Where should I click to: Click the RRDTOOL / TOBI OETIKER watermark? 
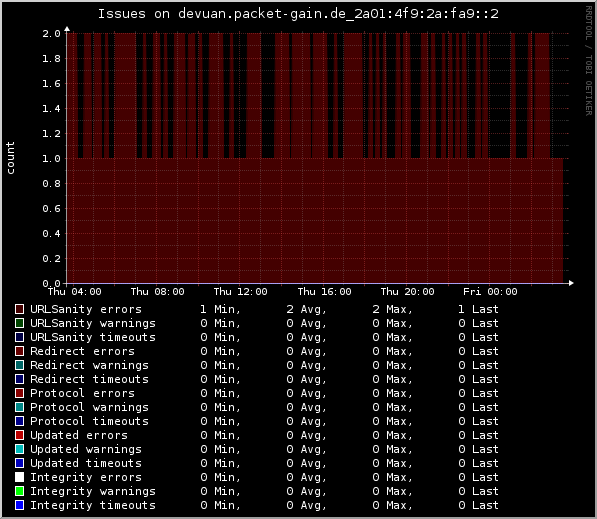pyautogui.click(x=589, y=61)
